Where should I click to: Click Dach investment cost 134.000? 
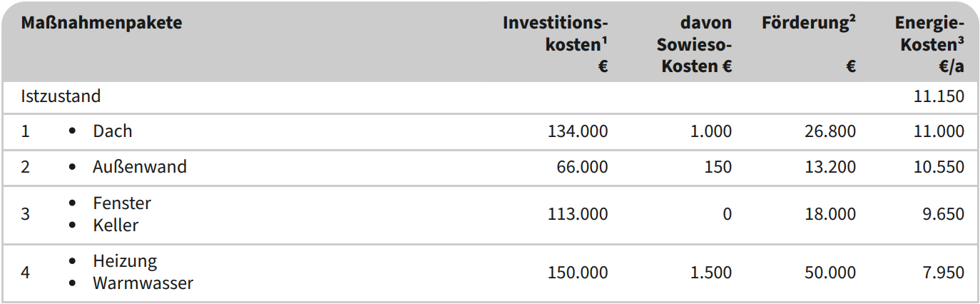tap(578, 131)
